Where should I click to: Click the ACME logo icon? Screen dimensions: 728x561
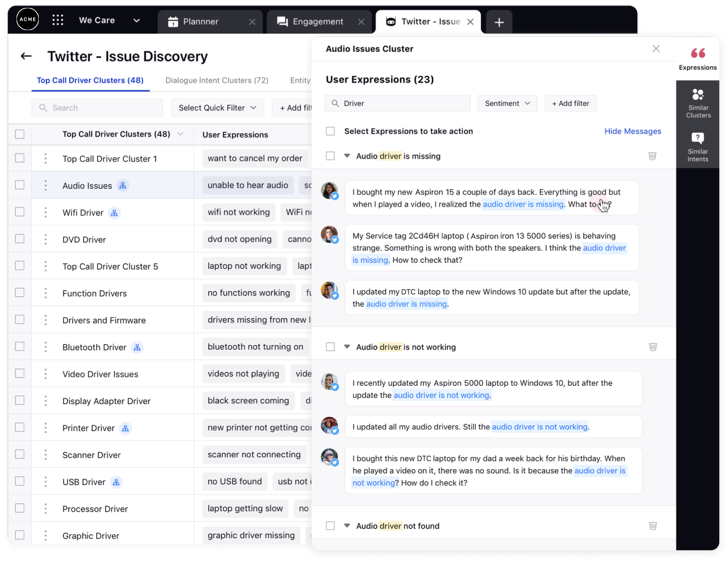[x=28, y=20]
